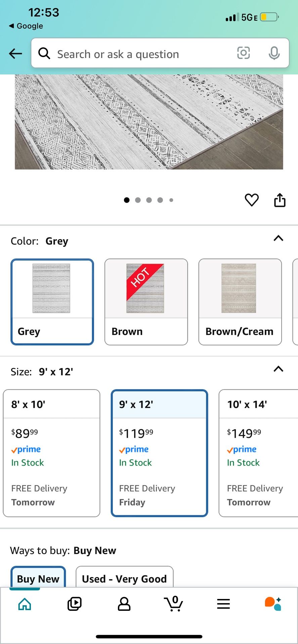The image size is (298, 644).
Task: Tap the video Inspire icon in bottom bar
Action: point(74,604)
